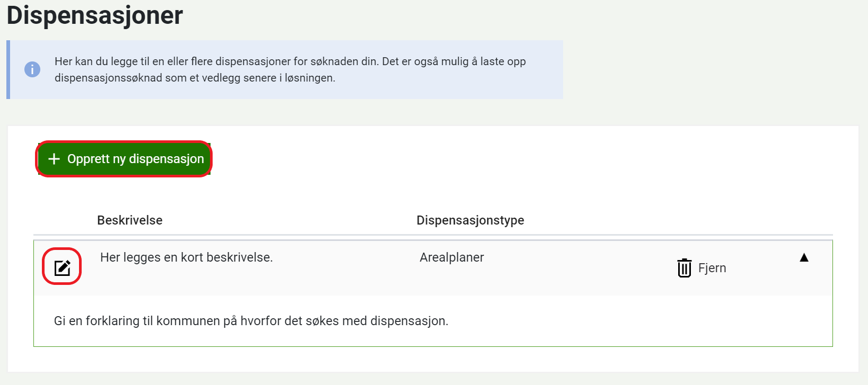Click the Dispensasjoner page heading
This screenshot has width=868, height=385.
click(x=95, y=15)
